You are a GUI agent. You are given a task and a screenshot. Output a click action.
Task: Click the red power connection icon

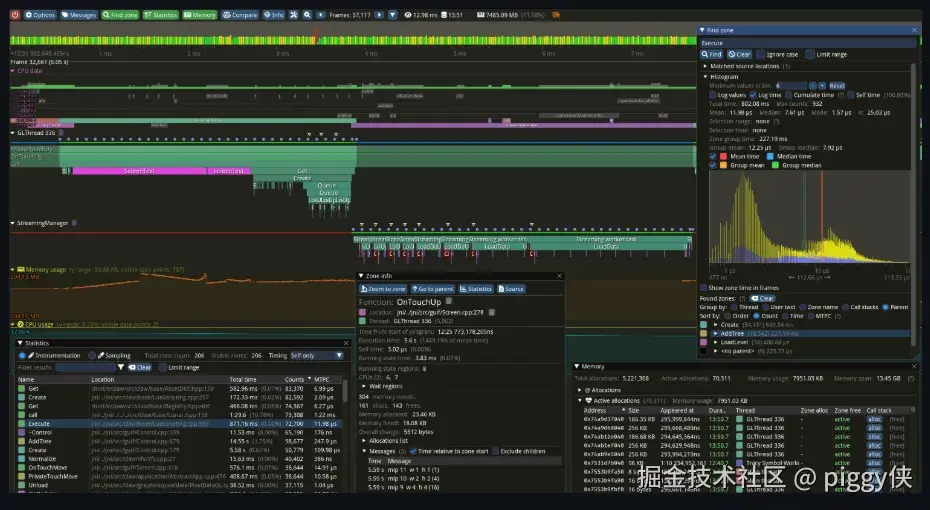tap(15, 15)
